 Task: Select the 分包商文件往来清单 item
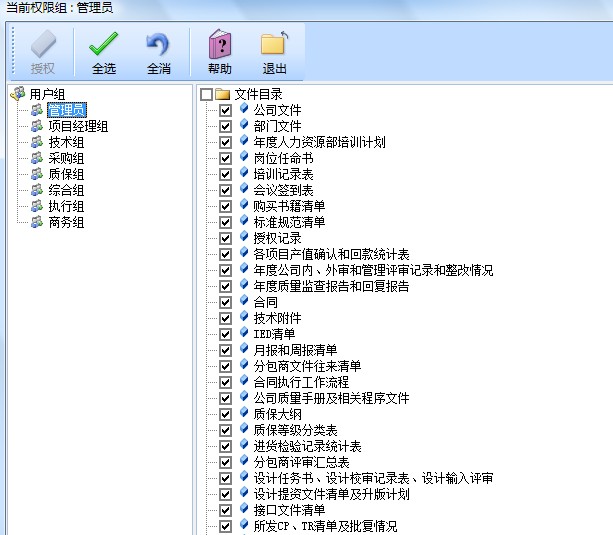(307, 366)
